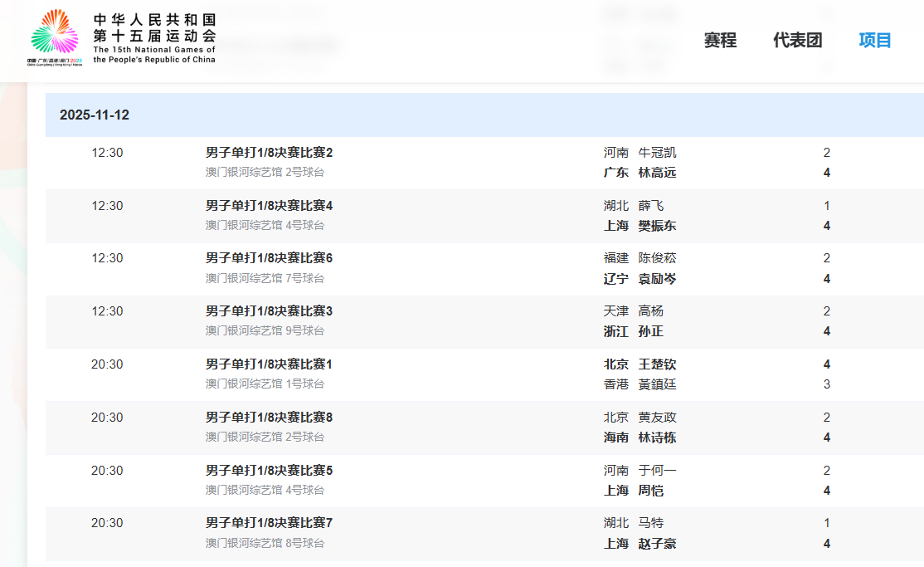Open the 赛程 navigation tab
This screenshot has height=567, width=924.
click(x=720, y=41)
